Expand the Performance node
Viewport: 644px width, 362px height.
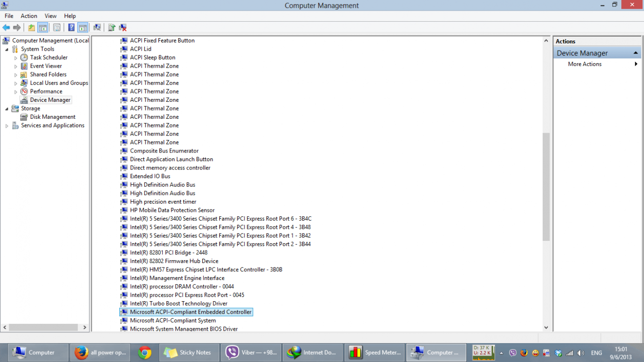point(15,92)
